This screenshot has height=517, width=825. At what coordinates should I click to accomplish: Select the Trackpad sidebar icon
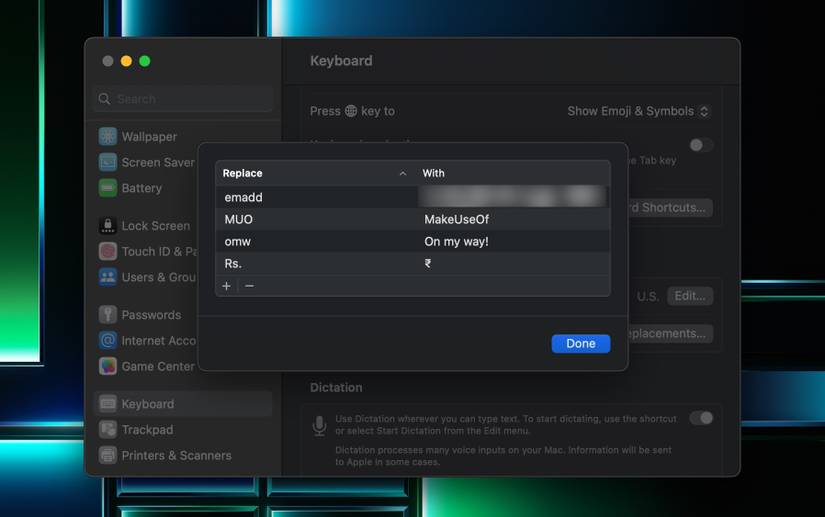pos(108,430)
